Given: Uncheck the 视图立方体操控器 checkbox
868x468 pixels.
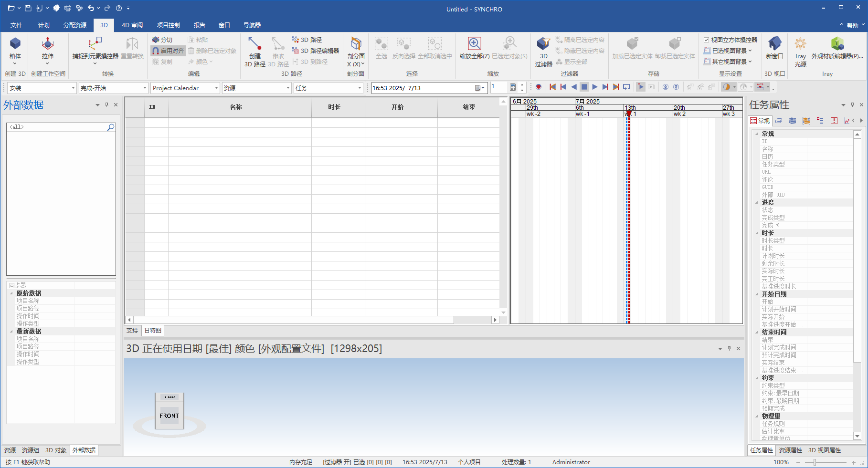Looking at the screenshot, I should (x=707, y=40).
